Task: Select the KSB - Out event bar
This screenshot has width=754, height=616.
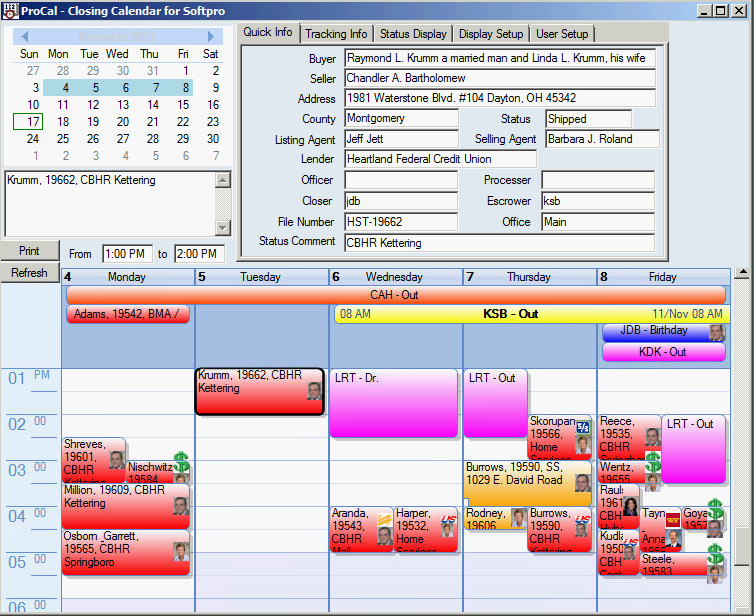Action: [532, 314]
